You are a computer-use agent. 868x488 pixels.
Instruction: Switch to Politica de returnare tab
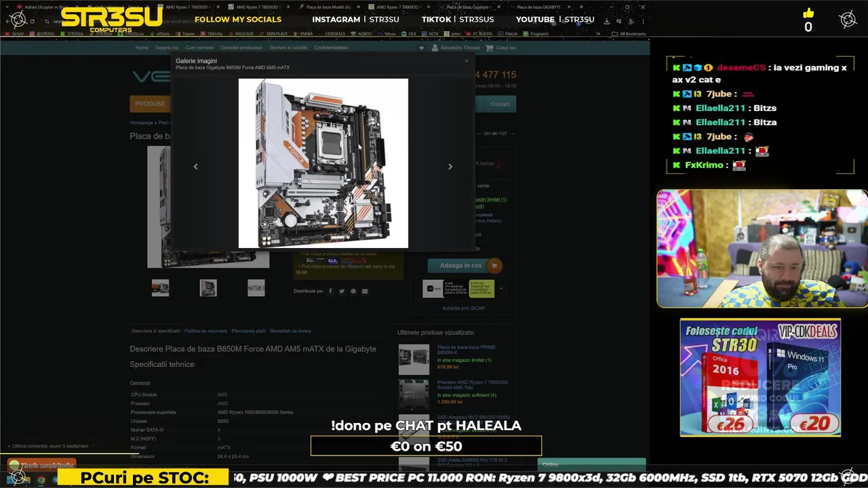pyautogui.click(x=205, y=331)
